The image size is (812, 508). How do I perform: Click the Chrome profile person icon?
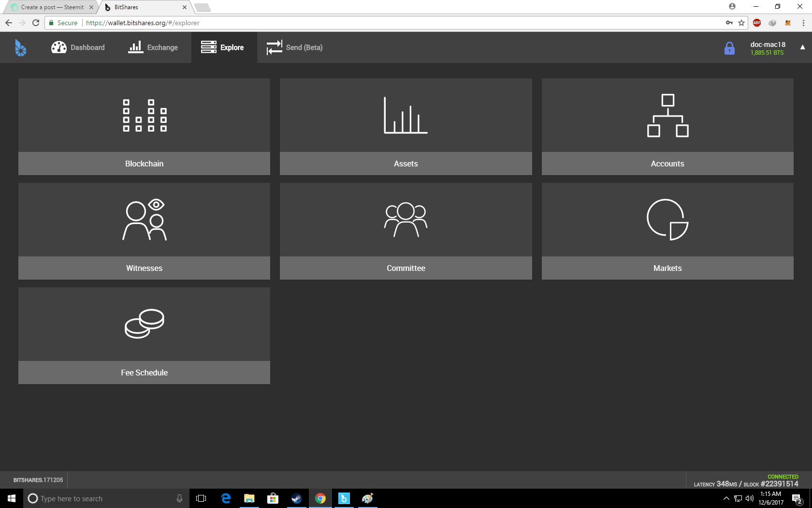(732, 6)
